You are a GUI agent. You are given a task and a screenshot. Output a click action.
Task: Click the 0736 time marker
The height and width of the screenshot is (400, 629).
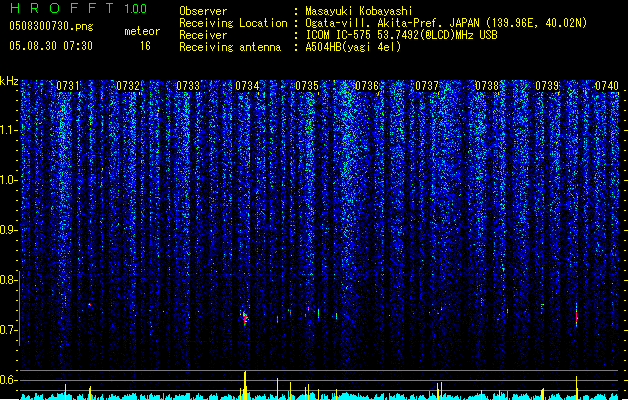367,86
